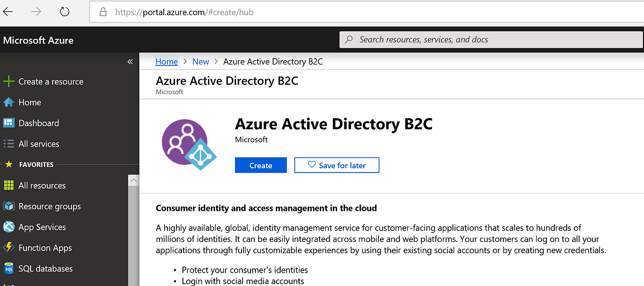
Task: Click the browser forward arrow
Action: pyautogui.click(x=36, y=12)
